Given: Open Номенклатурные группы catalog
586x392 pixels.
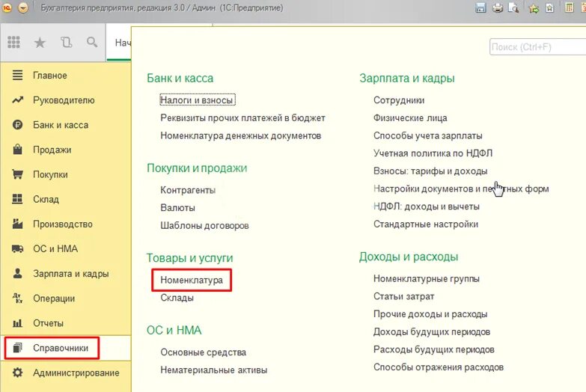Looking at the screenshot, I should [426, 279].
